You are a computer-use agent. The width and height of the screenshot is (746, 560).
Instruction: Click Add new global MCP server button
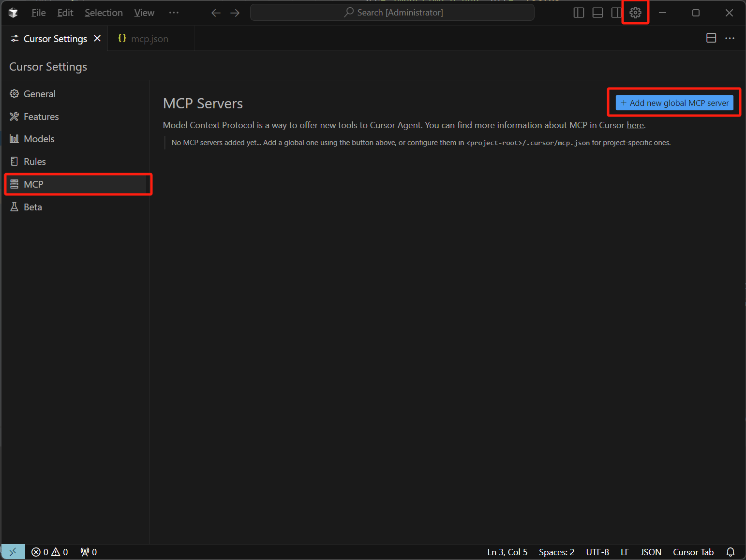pyautogui.click(x=674, y=103)
